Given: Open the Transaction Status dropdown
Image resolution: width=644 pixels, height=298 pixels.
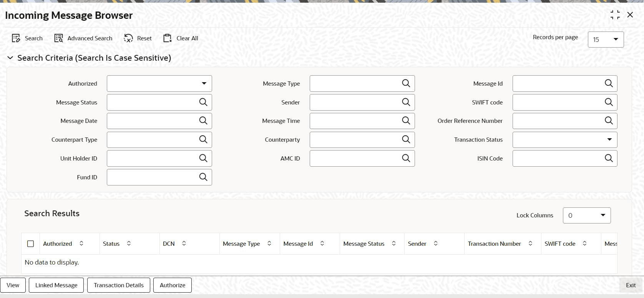Looking at the screenshot, I should click(565, 139).
